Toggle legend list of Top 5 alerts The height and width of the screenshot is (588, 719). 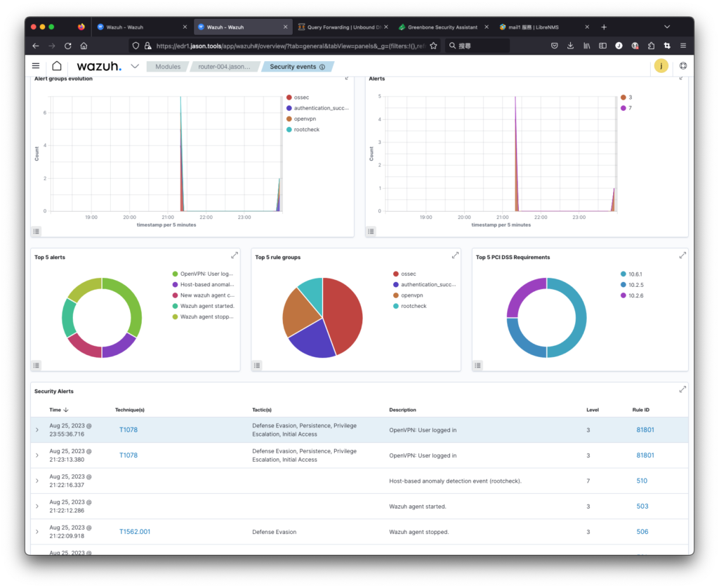(x=37, y=366)
